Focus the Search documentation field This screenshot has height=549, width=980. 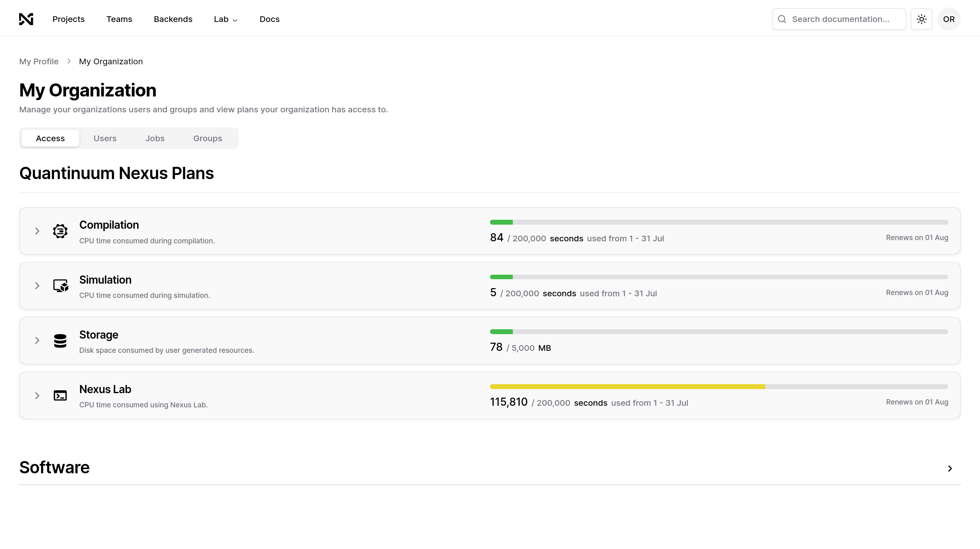click(839, 19)
